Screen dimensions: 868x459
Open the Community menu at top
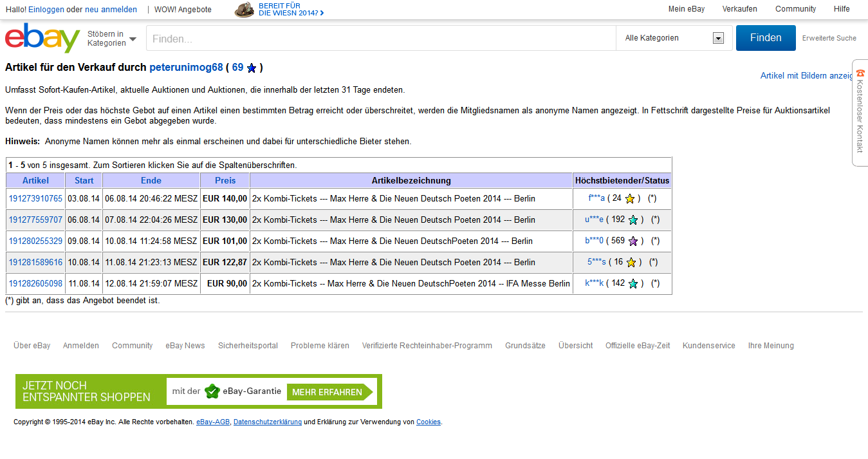[x=795, y=9]
